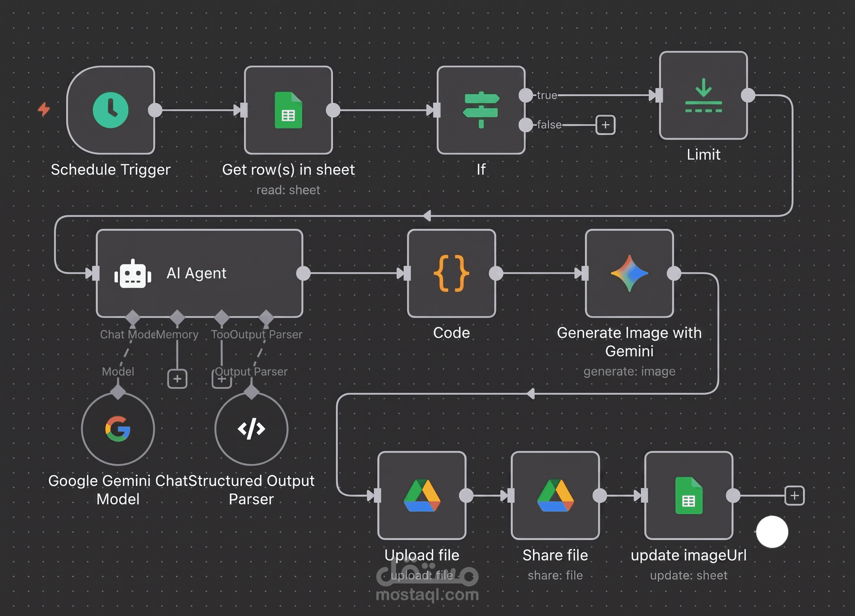The width and height of the screenshot is (855, 616).
Task: Click the true output handle of the If node
Action: tap(526, 95)
